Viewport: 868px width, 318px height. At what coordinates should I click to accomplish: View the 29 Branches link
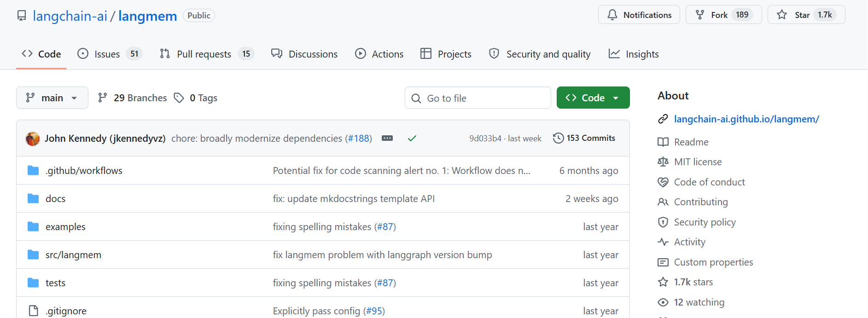(x=133, y=98)
